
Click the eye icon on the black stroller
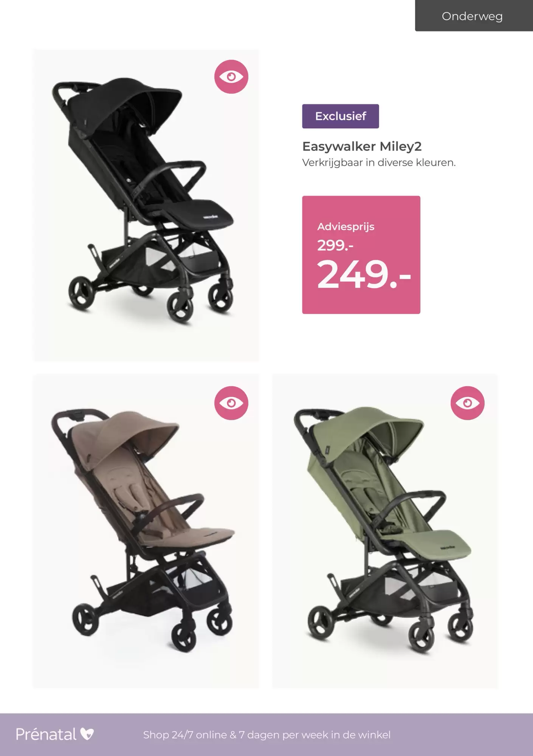231,77
